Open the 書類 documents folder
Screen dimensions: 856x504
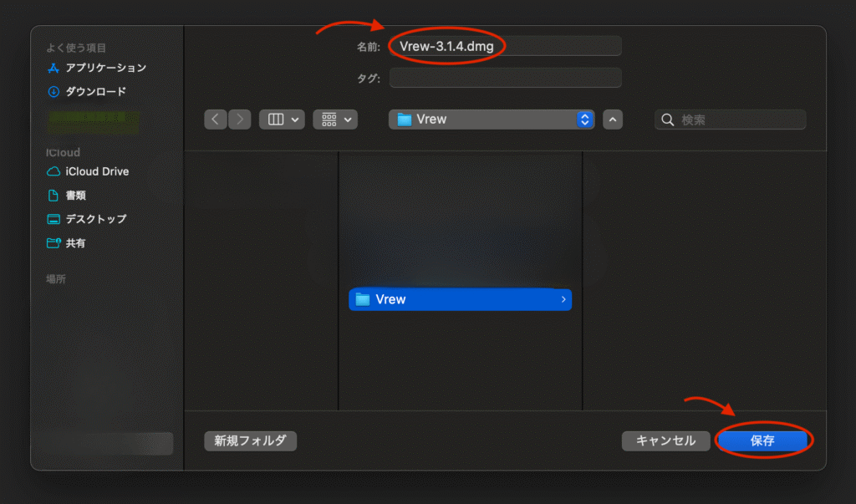[x=67, y=195]
